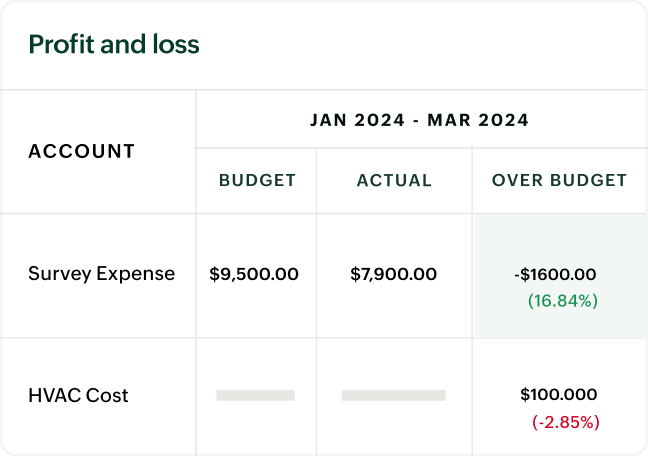Screen dimensions: 648x456
Task: Click the $100.000 over budget value
Action: [558, 395]
